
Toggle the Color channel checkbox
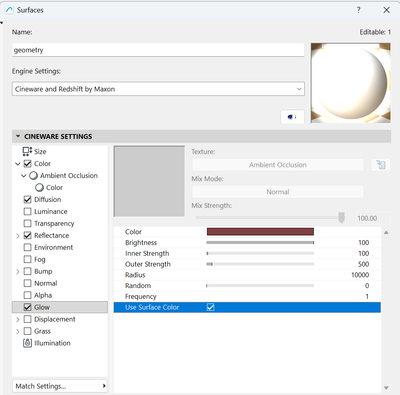pyautogui.click(x=28, y=164)
